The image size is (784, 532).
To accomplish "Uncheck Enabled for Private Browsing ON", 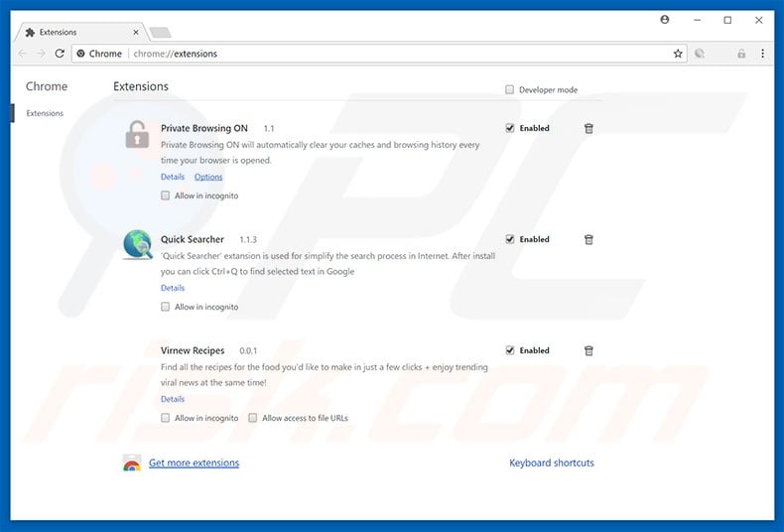I will click(x=509, y=128).
